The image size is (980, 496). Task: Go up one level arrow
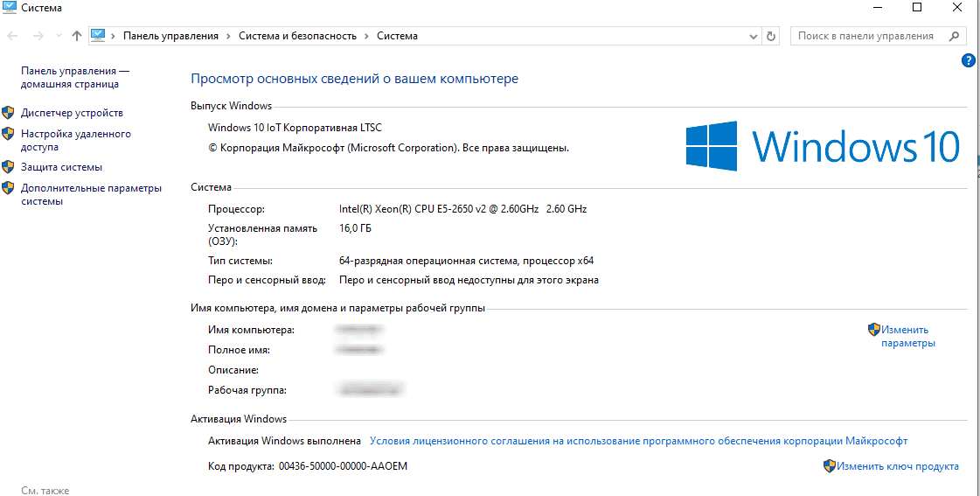77,36
